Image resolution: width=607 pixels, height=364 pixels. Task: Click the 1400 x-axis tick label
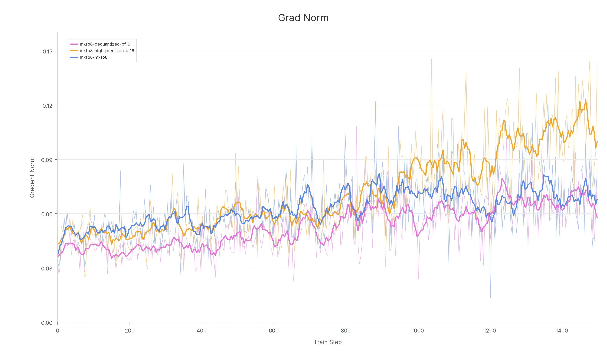[562, 331]
